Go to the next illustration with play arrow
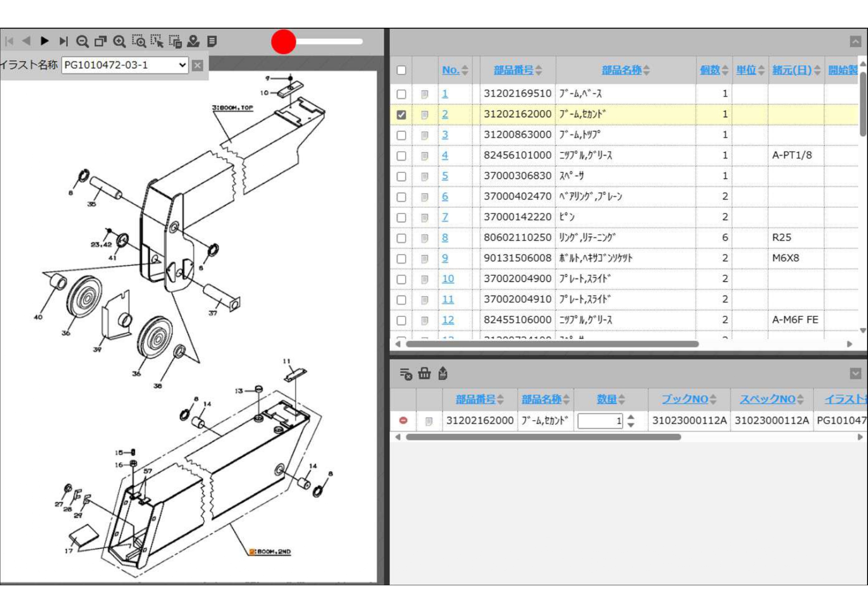This screenshot has height=613, width=868. pyautogui.click(x=45, y=41)
